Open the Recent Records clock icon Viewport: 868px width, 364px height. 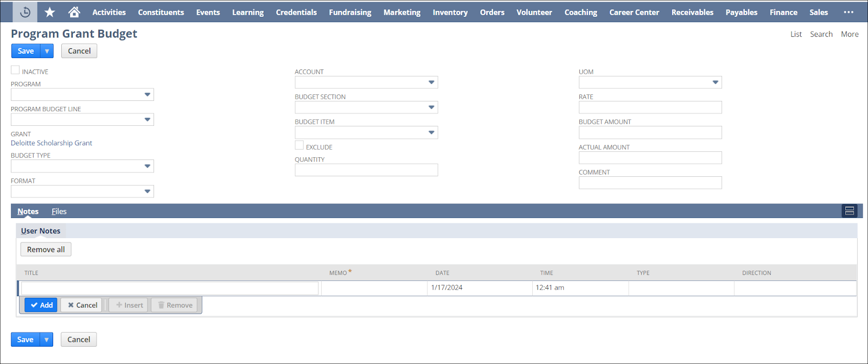click(25, 12)
